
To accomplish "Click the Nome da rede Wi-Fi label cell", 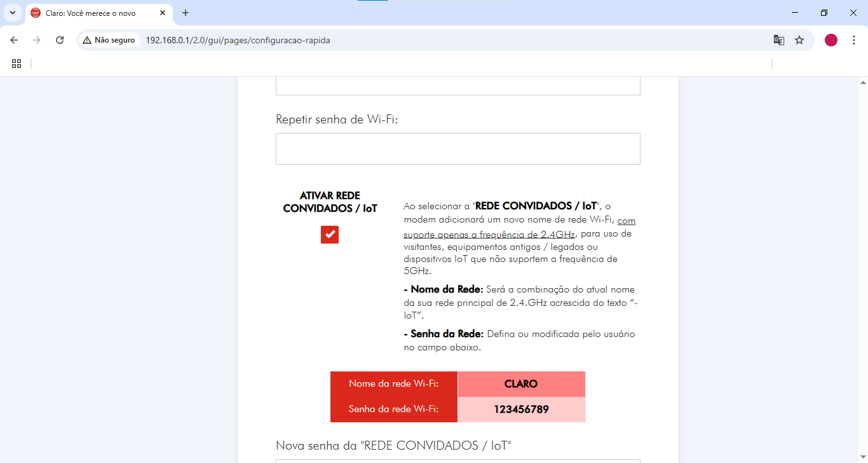I will pyautogui.click(x=394, y=384).
